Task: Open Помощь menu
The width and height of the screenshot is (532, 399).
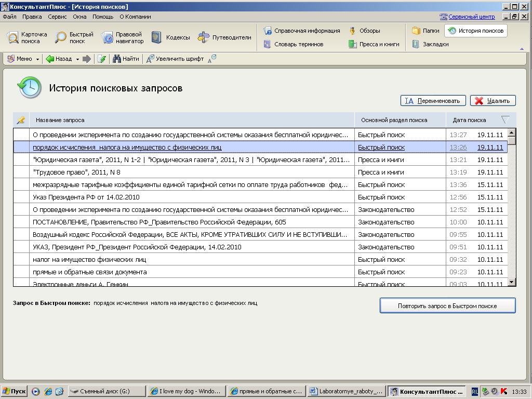Action: [103, 17]
